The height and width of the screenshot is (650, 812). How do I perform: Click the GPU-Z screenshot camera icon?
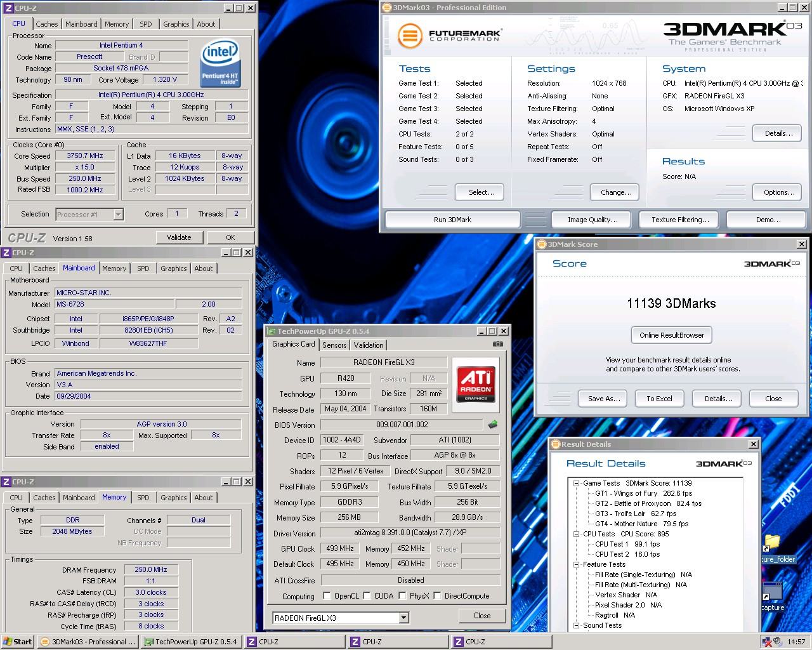coord(498,344)
